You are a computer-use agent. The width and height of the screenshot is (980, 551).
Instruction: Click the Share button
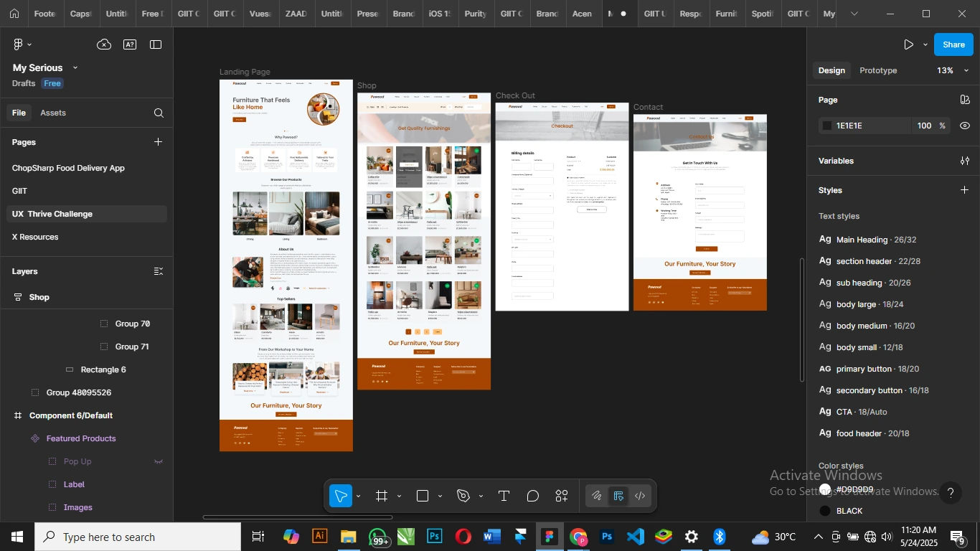(x=953, y=44)
